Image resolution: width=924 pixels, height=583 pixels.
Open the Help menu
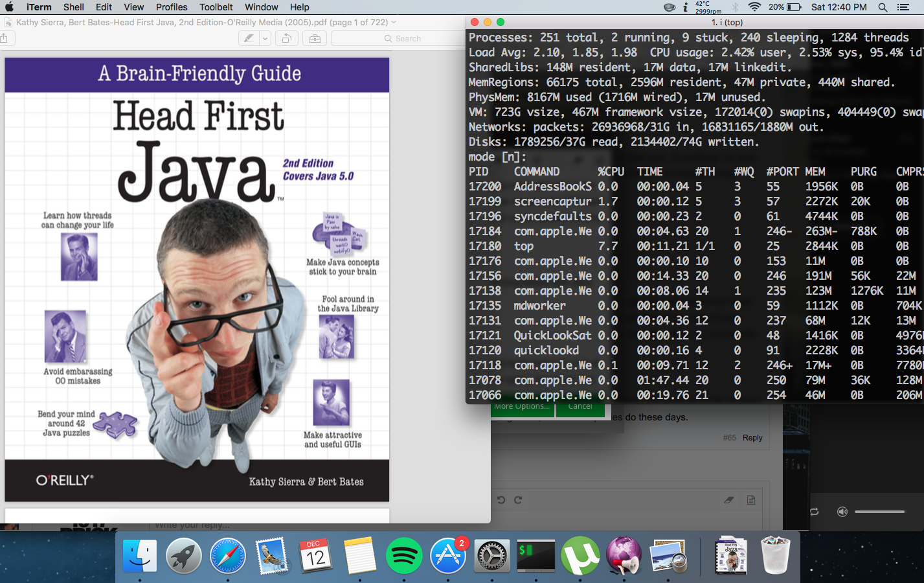[x=299, y=7]
